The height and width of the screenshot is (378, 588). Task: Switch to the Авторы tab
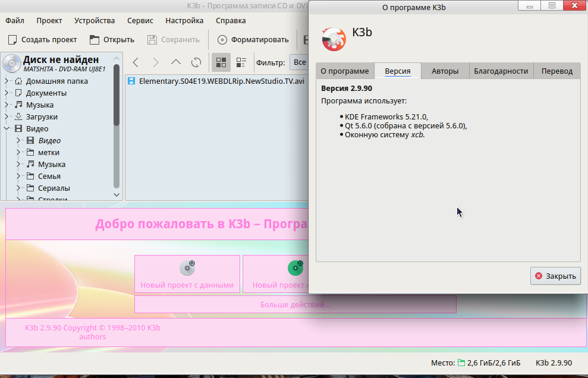445,71
